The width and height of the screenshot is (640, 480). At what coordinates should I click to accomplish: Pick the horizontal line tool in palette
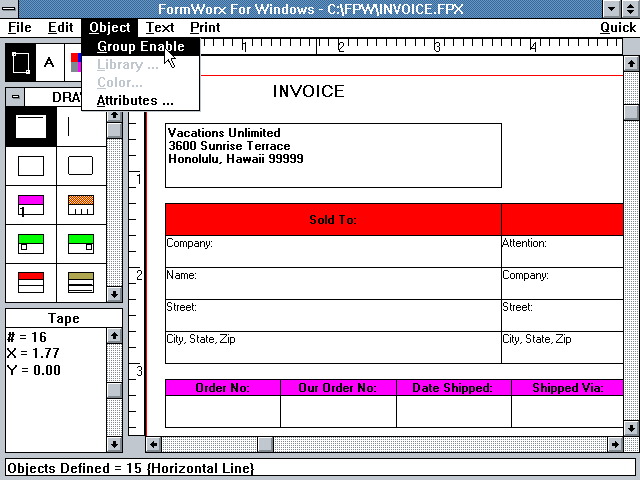(31, 126)
